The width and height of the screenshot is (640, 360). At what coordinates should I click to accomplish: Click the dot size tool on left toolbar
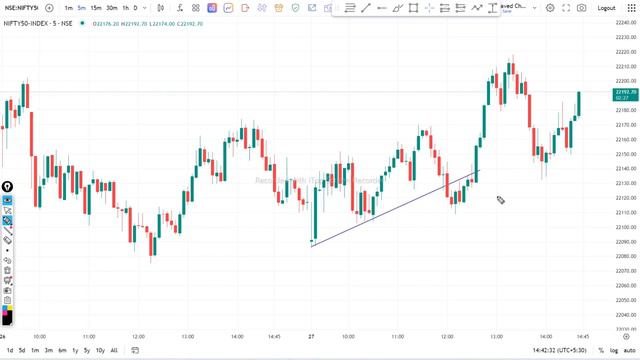7,251
